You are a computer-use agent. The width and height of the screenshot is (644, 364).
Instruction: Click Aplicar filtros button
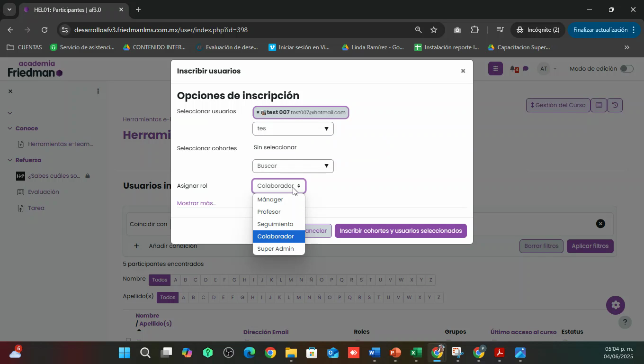(x=590, y=246)
